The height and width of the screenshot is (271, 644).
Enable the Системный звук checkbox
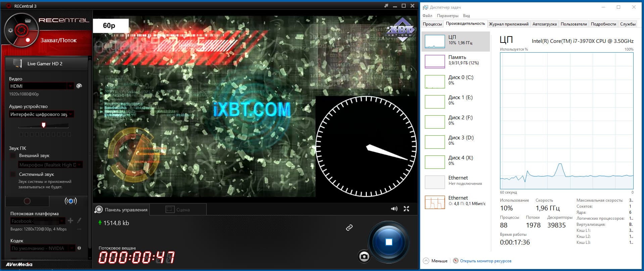(x=13, y=175)
